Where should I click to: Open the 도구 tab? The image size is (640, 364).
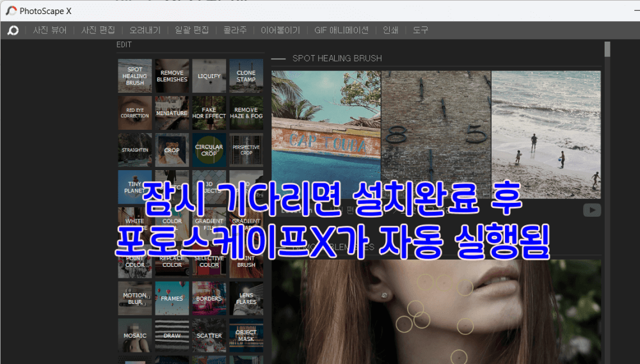pos(420,30)
